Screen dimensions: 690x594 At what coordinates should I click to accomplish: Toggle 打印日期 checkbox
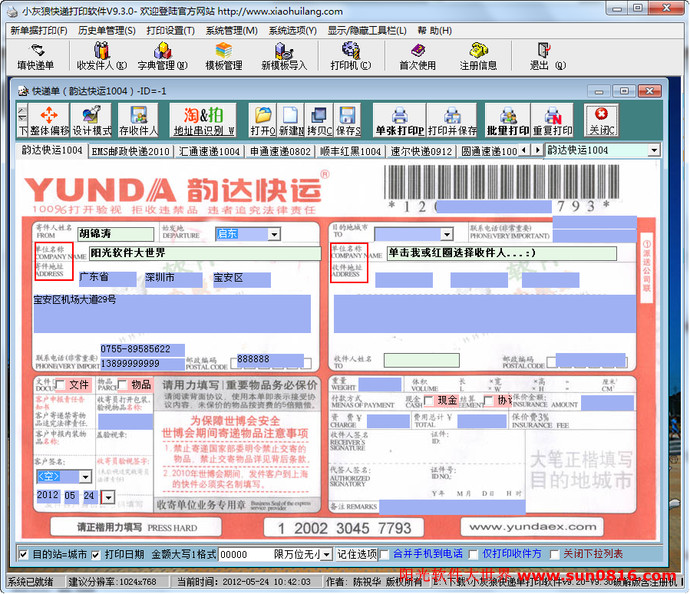coord(95,555)
